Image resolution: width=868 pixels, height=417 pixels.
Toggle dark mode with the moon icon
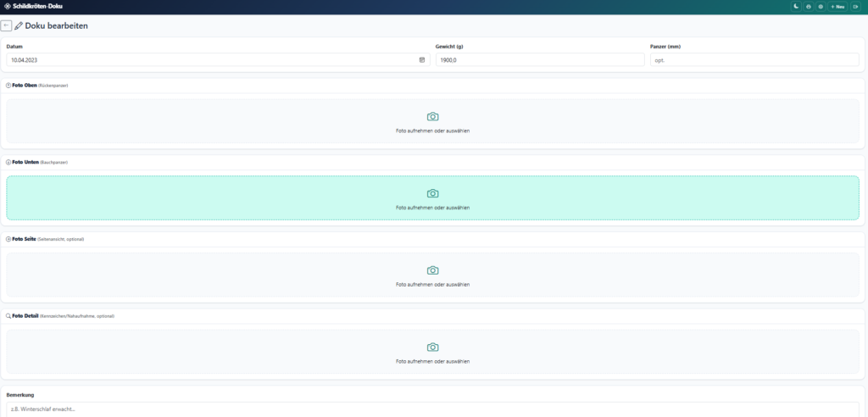(x=796, y=6)
